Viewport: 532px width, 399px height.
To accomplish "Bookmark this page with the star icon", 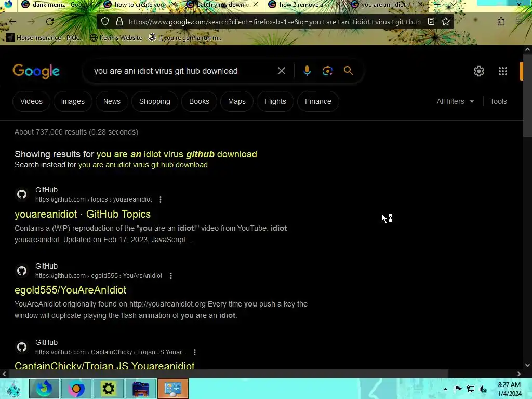I will point(446,22).
